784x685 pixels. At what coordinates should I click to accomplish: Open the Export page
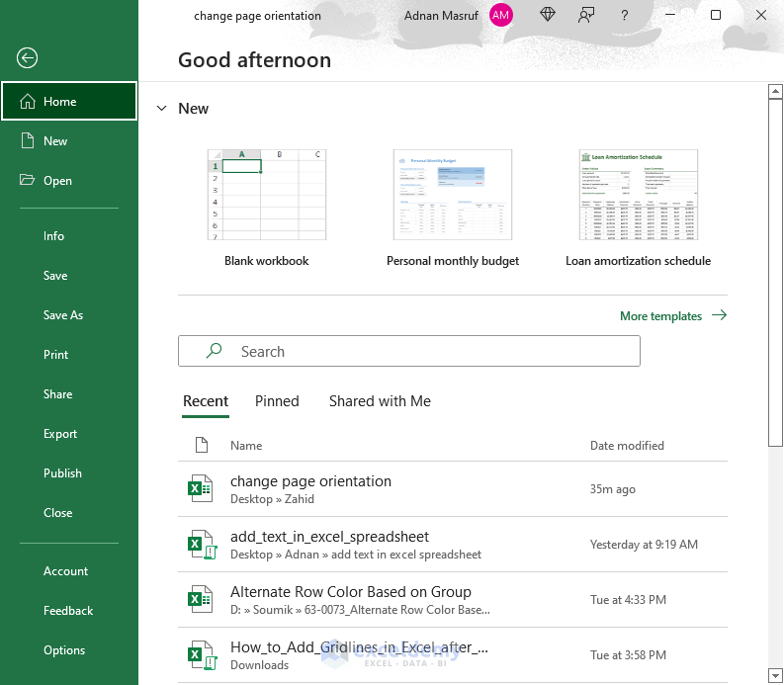point(69,434)
